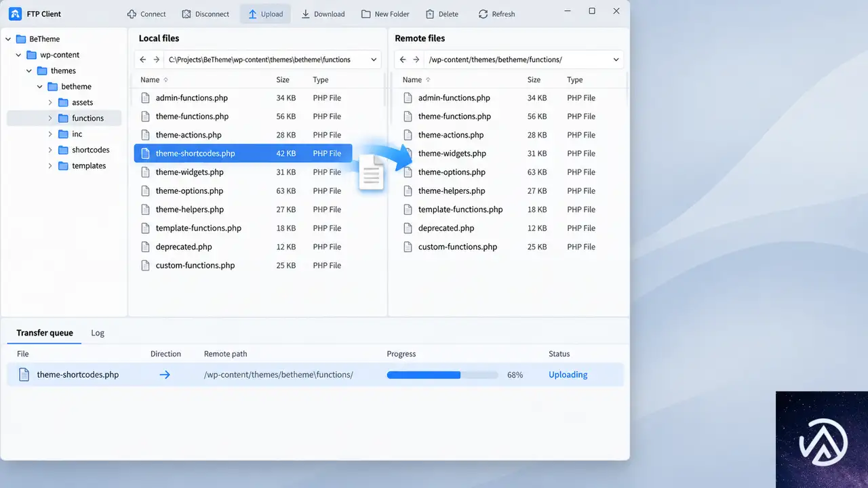Click the Delete trash icon
Screen dimensions: 868x488
(430, 14)
